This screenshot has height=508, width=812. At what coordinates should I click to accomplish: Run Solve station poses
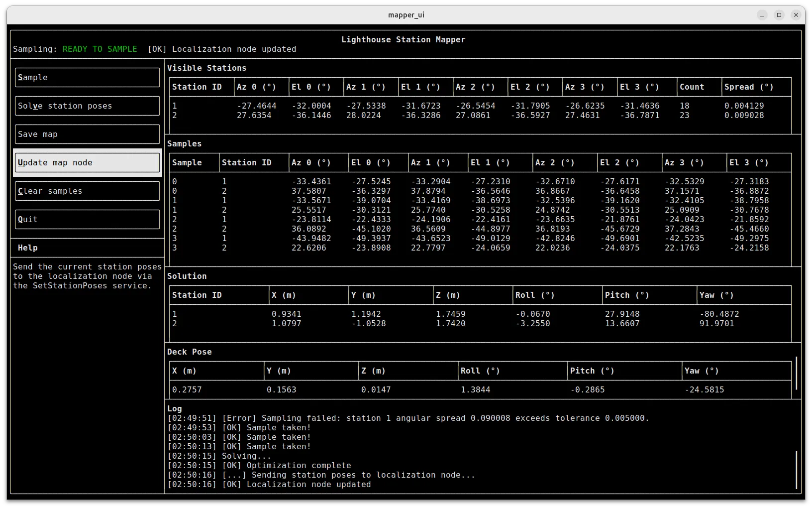(87, 106)
